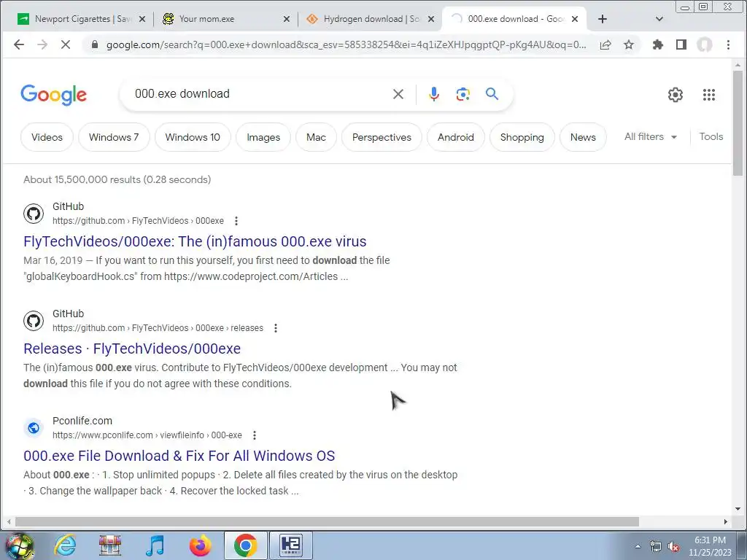The image size is (747, 560).
Task: Open the Chrome side panel
Action: coord(681,44)
